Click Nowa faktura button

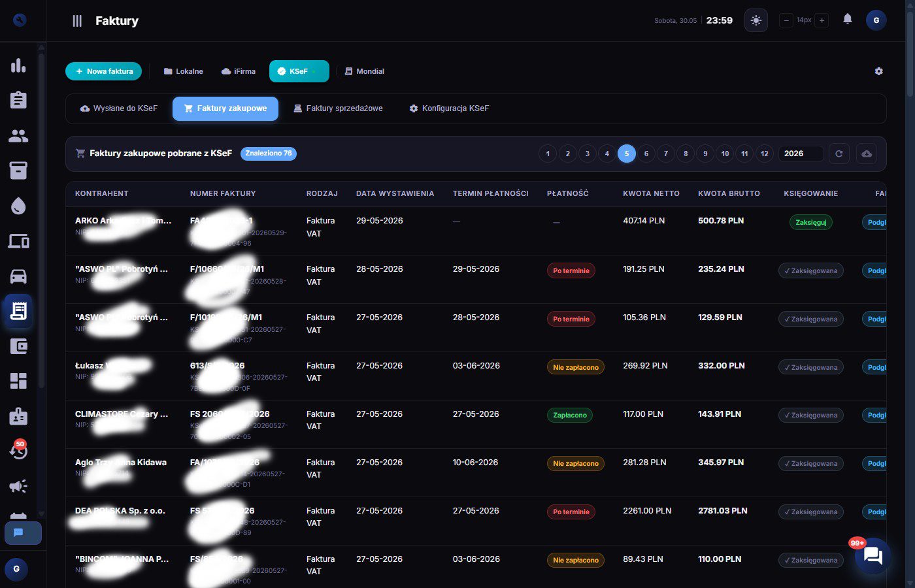[x=103, y=71]
